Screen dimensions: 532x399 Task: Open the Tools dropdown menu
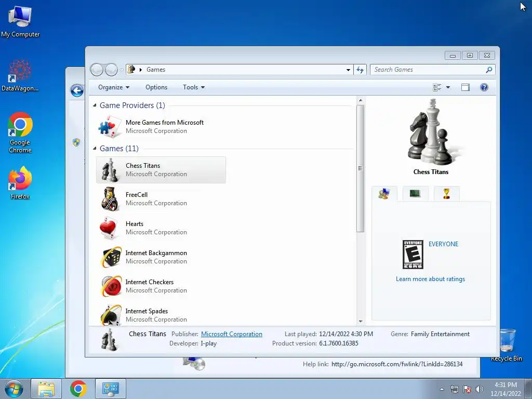point(194,87)
